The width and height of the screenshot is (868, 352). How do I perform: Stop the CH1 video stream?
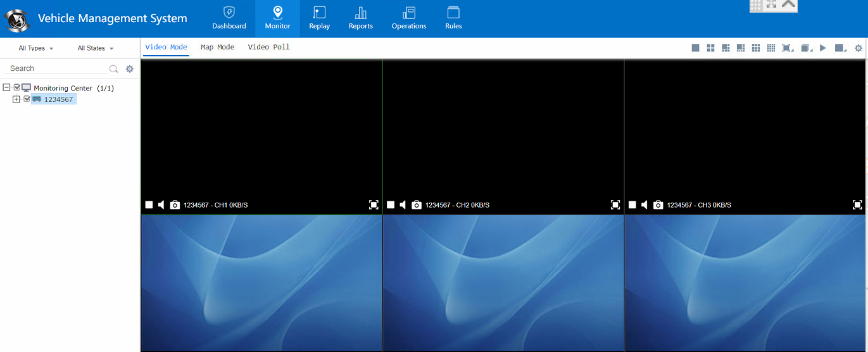pyautogui.click(x=149, y=205)
